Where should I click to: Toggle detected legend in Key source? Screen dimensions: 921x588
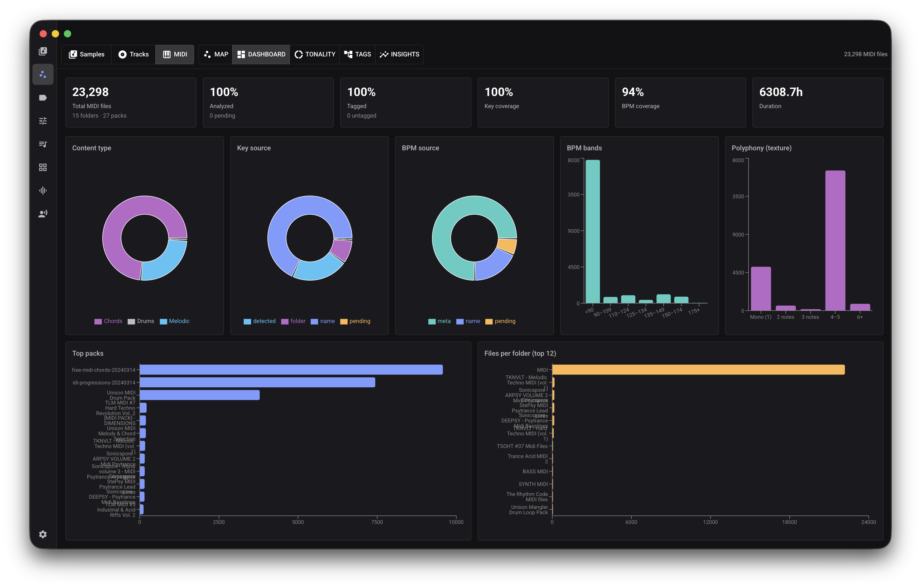[x=259, y=321]
